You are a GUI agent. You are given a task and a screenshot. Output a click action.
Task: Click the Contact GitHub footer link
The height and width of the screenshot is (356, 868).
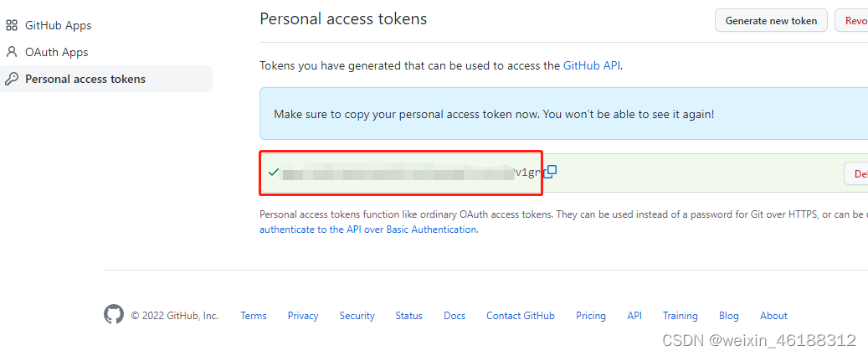(520, 316)
